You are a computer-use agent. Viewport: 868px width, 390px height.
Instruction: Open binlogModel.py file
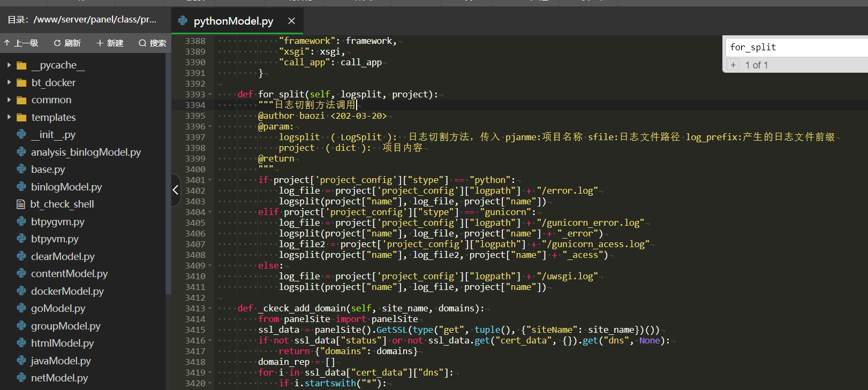(x=66, y=187)
